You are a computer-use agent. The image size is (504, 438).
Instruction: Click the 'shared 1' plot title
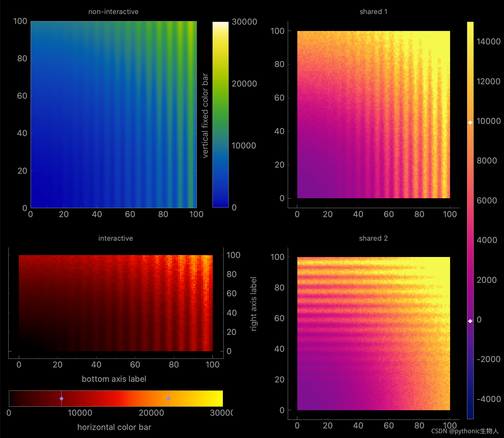(x=374, y=12)
